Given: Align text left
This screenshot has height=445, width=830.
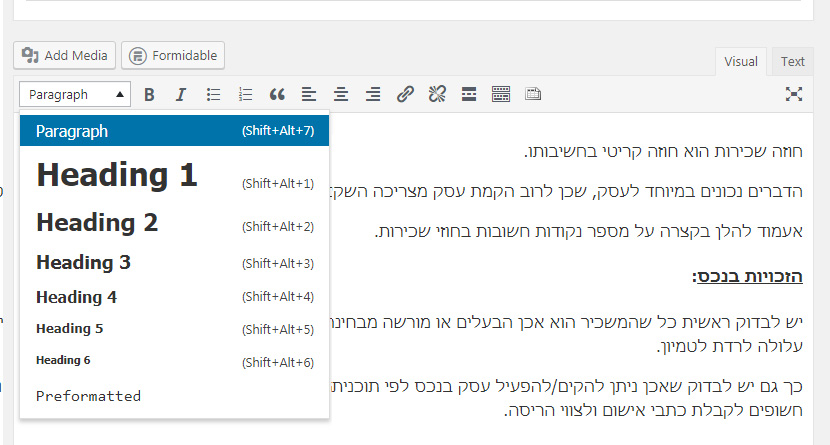Looking at the screenshot, I should (309, 95).
